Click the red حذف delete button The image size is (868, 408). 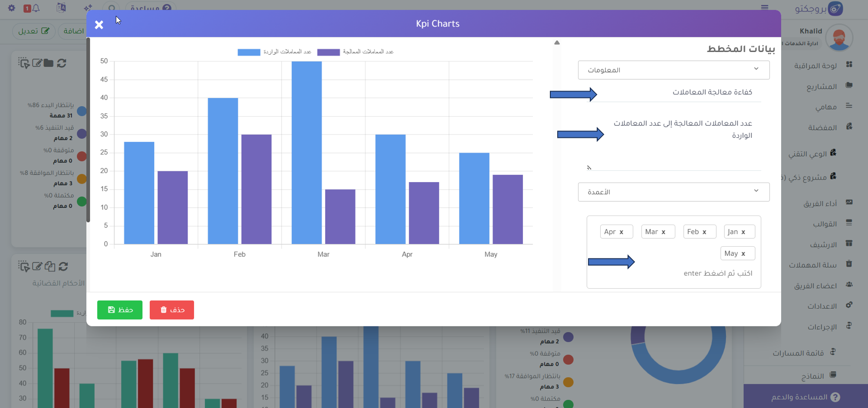click(x=172, y=310)
